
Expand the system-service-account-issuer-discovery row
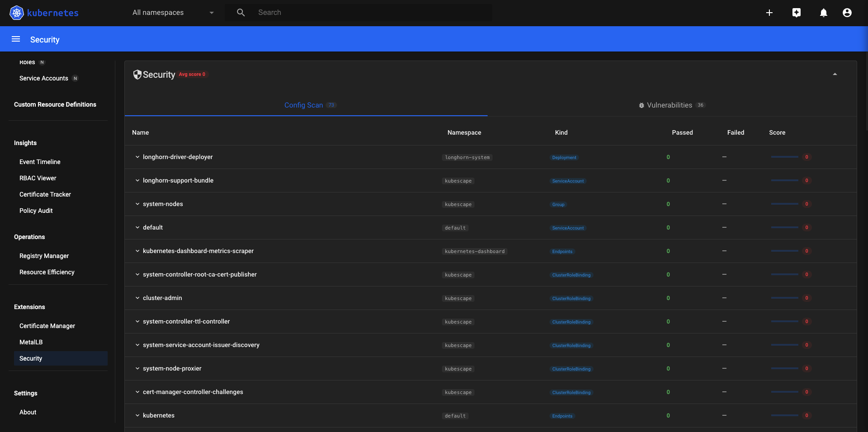pyautogui.click(x=137, y=345)
